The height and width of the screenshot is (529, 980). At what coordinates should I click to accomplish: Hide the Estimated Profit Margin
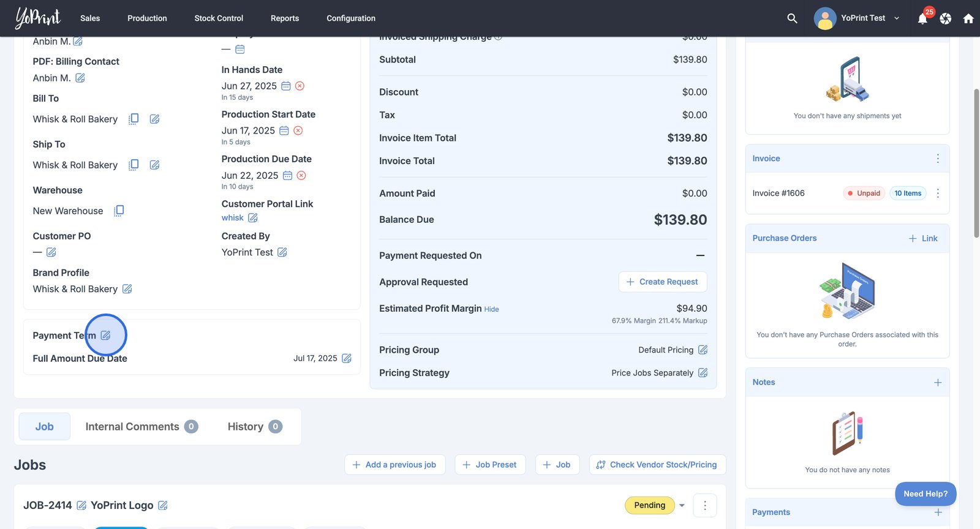click(x=491, y=309)
